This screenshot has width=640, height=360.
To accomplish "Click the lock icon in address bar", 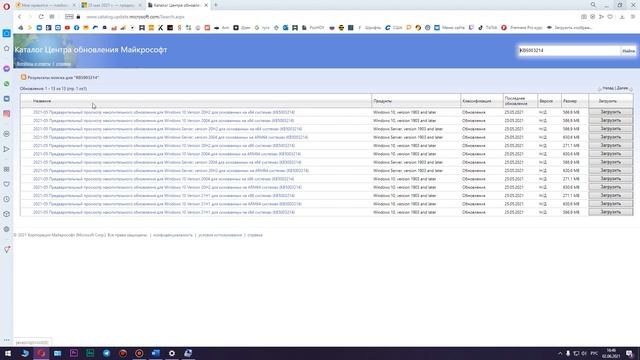I will (x=78, y=17).
